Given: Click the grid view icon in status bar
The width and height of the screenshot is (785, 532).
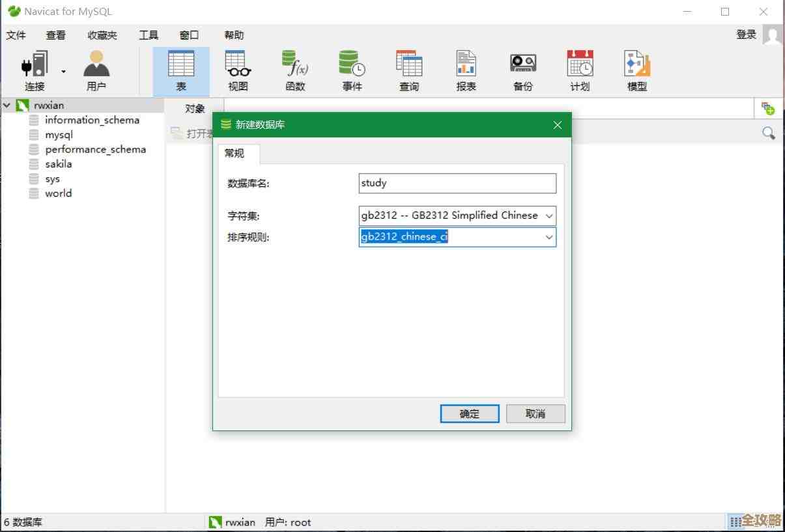Looking at the screenshot, I should tap(735, 522).
